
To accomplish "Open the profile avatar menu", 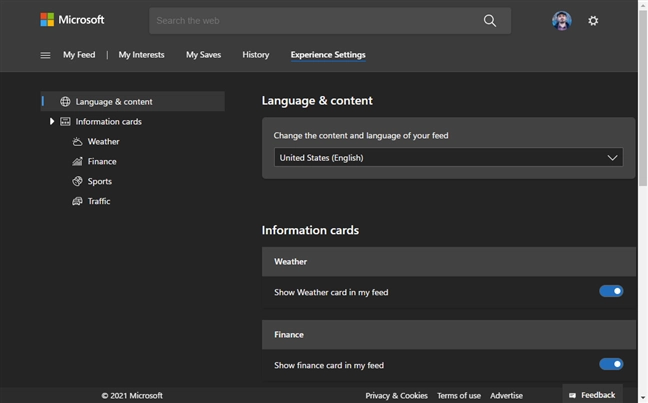I will click(x=562, y=21).
